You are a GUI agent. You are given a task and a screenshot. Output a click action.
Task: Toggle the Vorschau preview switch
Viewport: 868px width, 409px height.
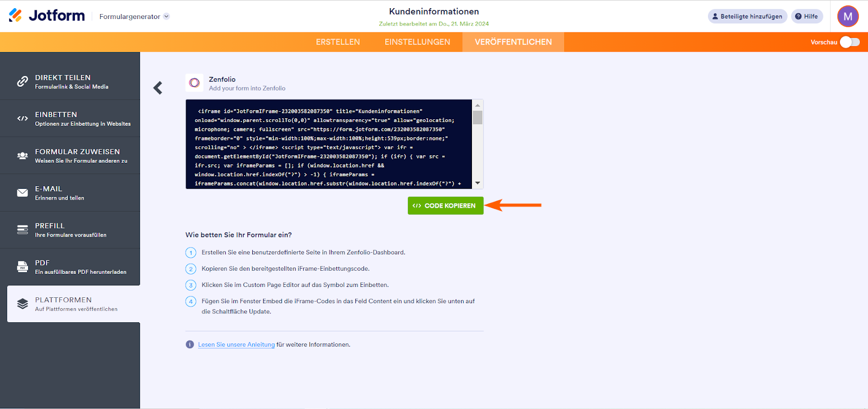(850, 42)
